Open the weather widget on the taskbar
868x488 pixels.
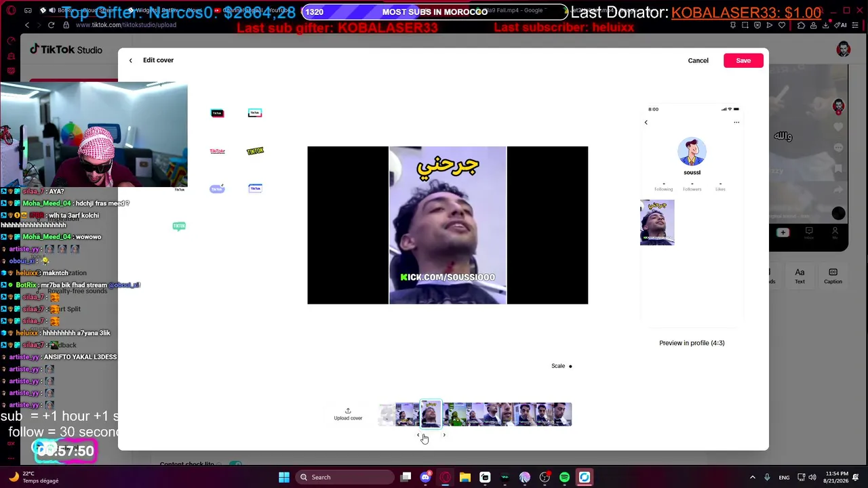tap(33, 477)
